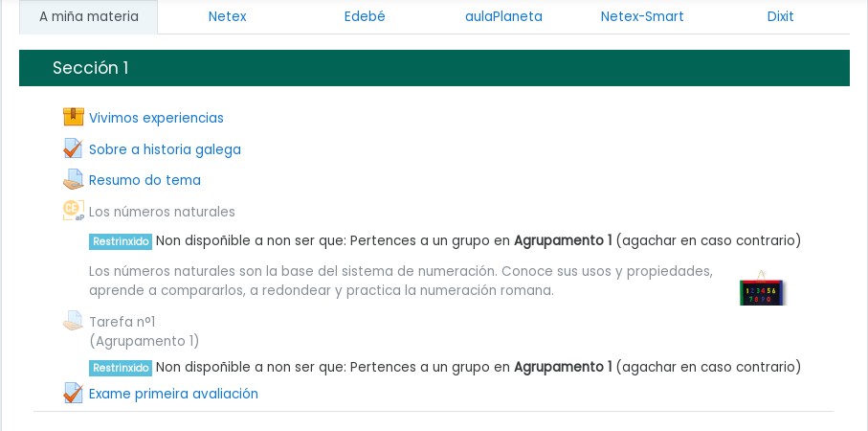868x431 pixels.
Task: Open the Vivimos experiencias link
Action: pyautogui.click(x=156, y=118)
